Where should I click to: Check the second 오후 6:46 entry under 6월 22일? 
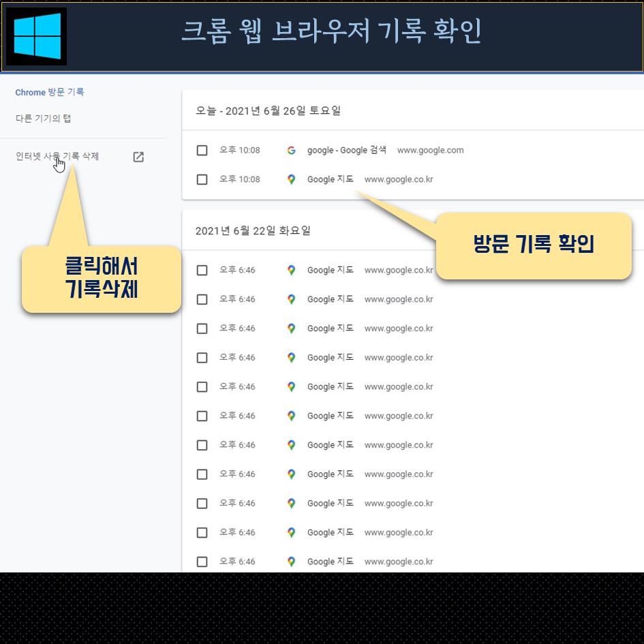(202, 299)
